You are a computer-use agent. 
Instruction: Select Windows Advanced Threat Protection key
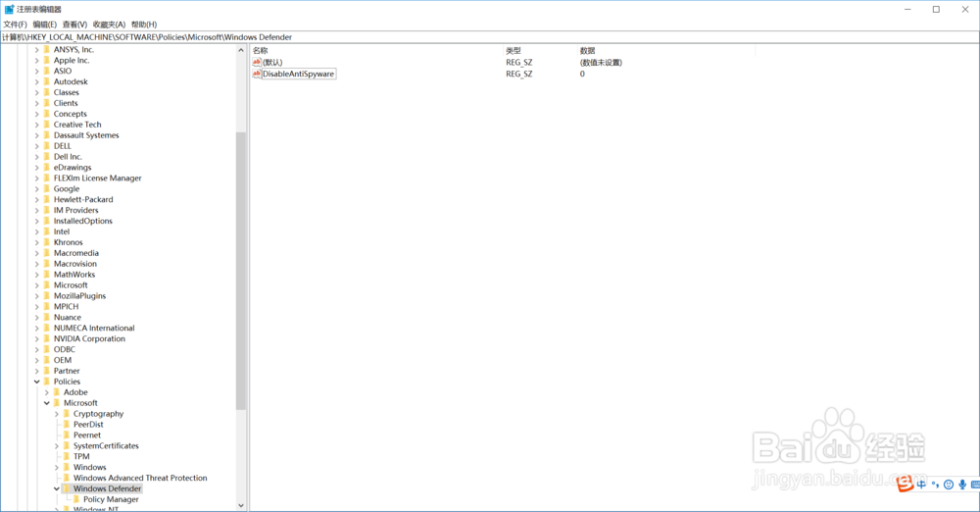coord(140,478)
